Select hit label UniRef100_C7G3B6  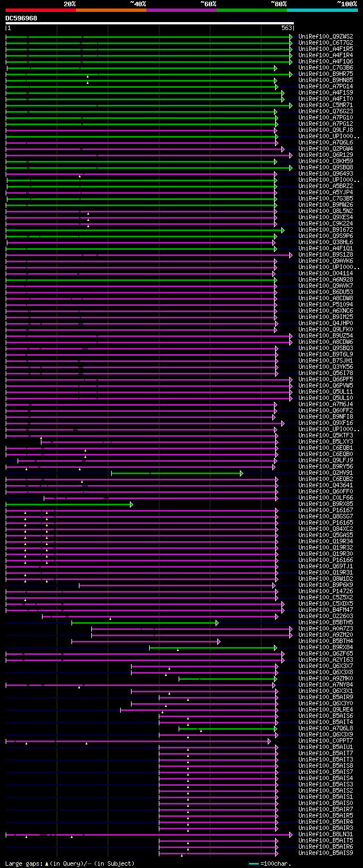326,67
